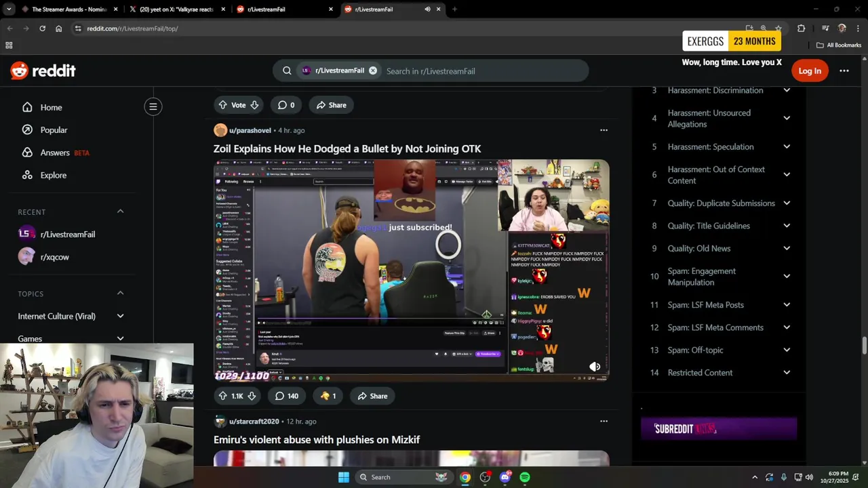Downvote the post with 0 comments

[254, 105]
